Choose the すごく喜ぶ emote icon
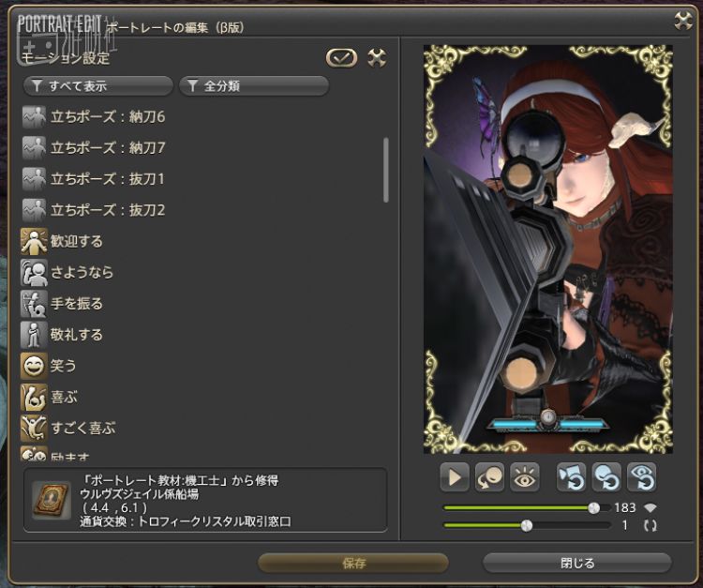The width and height of the screenshot is (703, 588). coord(34,428)
